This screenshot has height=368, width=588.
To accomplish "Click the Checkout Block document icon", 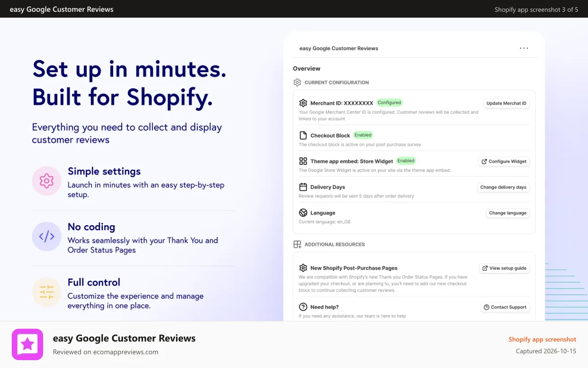I will coord(303,135).
